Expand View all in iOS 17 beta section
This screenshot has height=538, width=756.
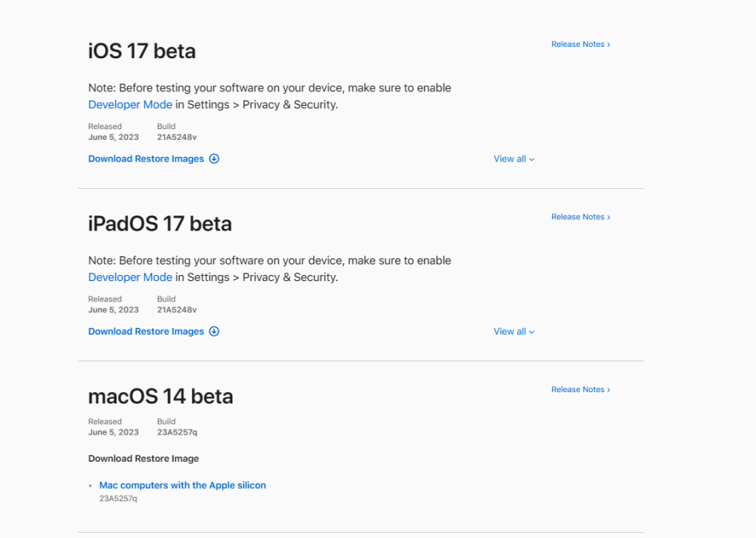point(513,159)
